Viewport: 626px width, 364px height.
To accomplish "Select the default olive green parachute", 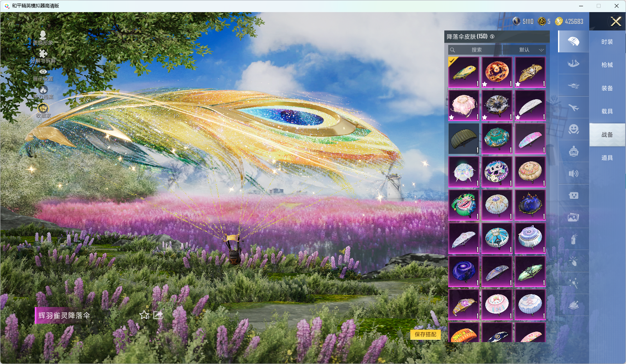I will click(x=464, y=139).
